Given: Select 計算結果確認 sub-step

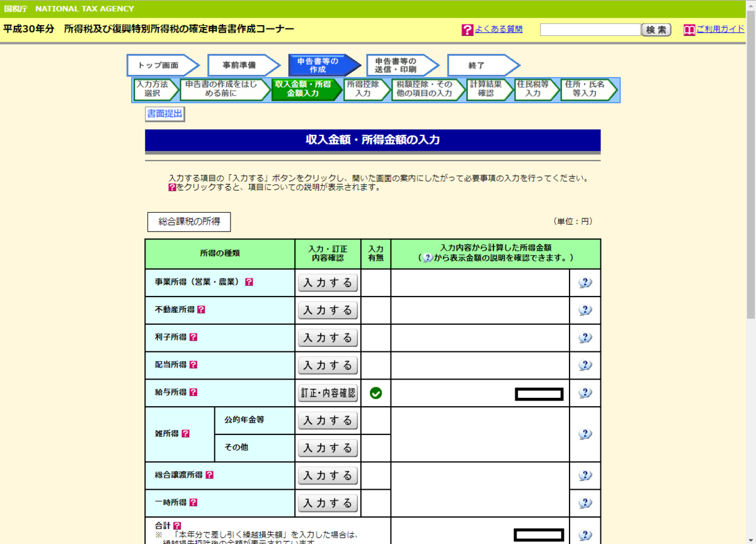Looking at the screenshot, I should point(490,89).
